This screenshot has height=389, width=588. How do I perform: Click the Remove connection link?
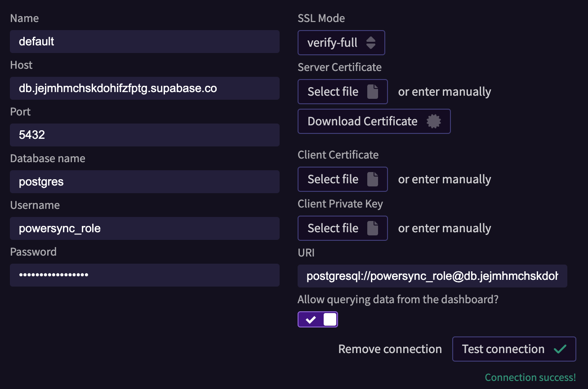(390, 349)
